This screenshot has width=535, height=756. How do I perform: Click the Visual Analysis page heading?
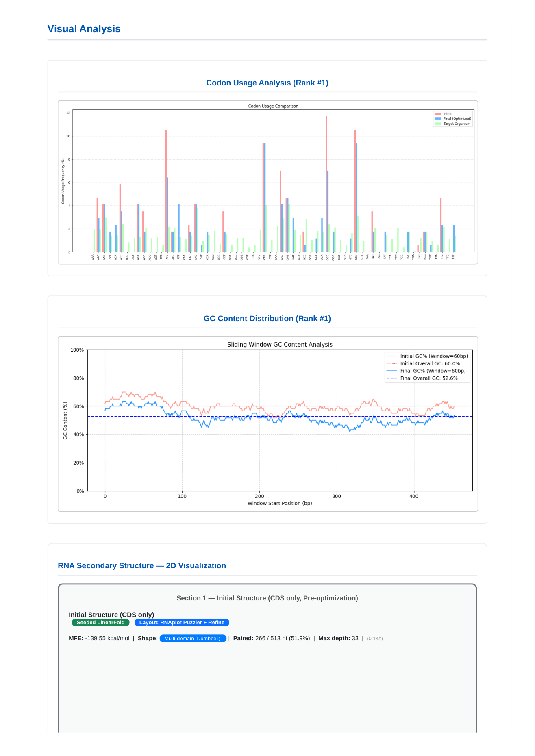point(84,29)
